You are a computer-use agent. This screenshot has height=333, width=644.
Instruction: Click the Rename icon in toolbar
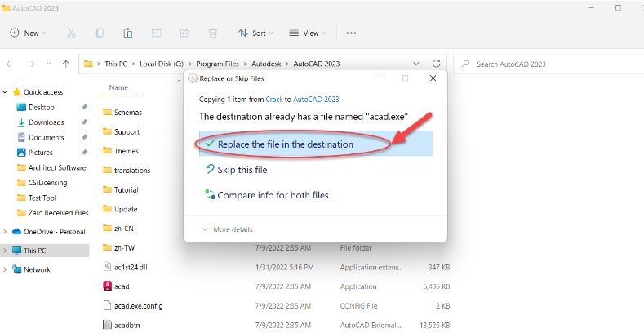[156, 33]
